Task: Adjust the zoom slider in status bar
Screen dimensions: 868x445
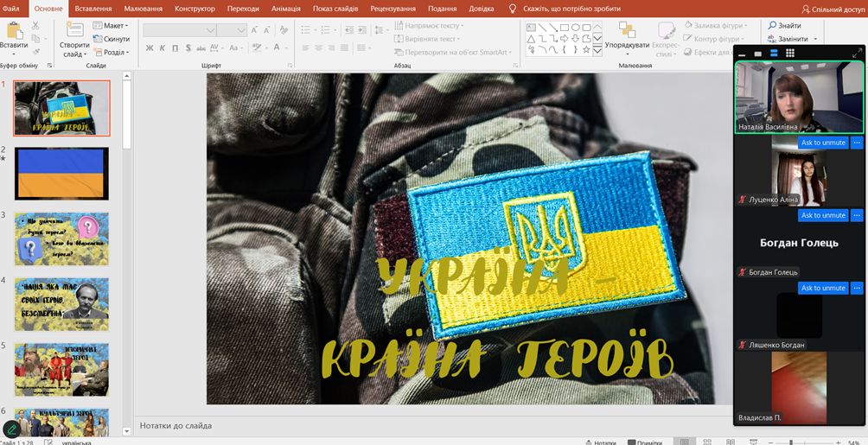Action: 790,442
